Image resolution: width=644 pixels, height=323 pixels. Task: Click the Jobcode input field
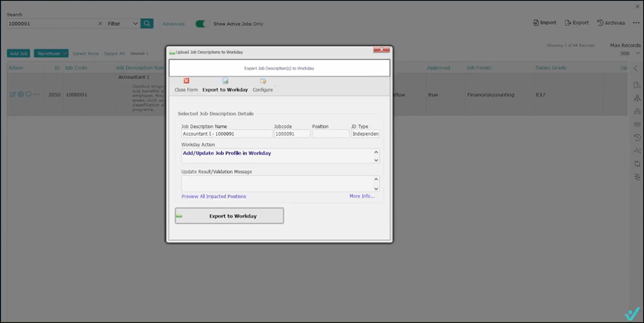point(291,134)
